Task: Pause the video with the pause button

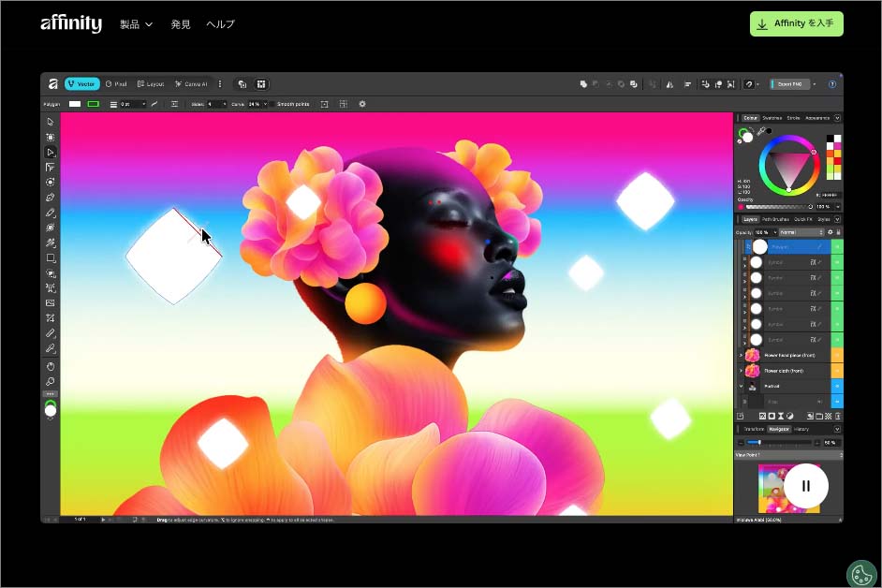Action: pos(805,486)
